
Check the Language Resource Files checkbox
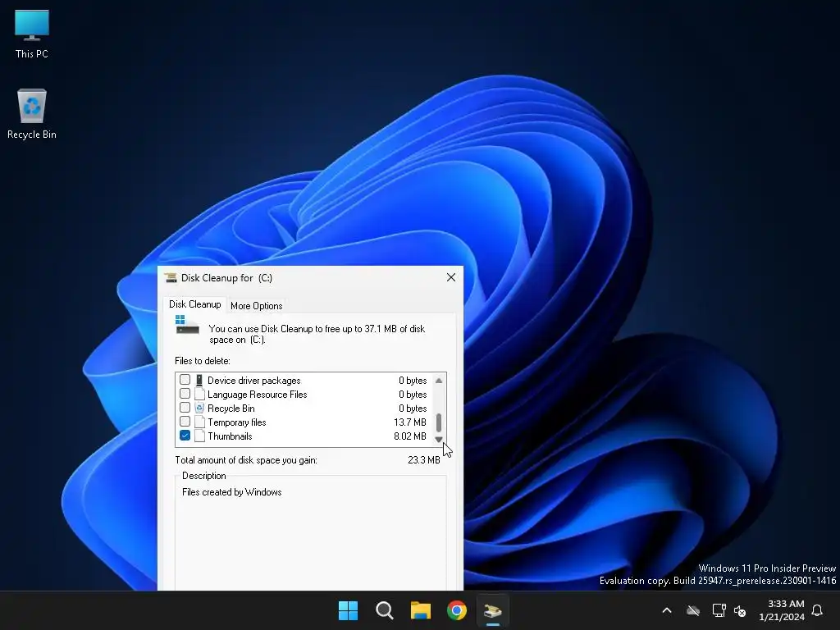185,394
